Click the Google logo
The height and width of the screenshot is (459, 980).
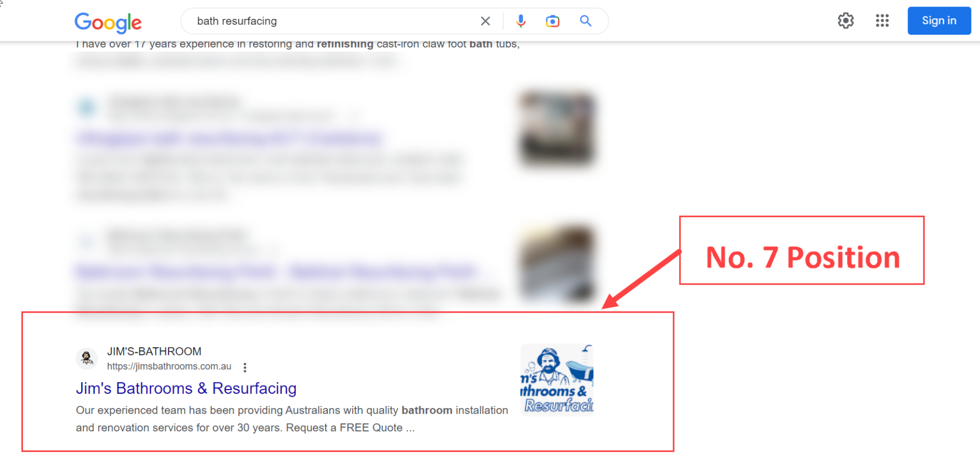tap(108, 21)
